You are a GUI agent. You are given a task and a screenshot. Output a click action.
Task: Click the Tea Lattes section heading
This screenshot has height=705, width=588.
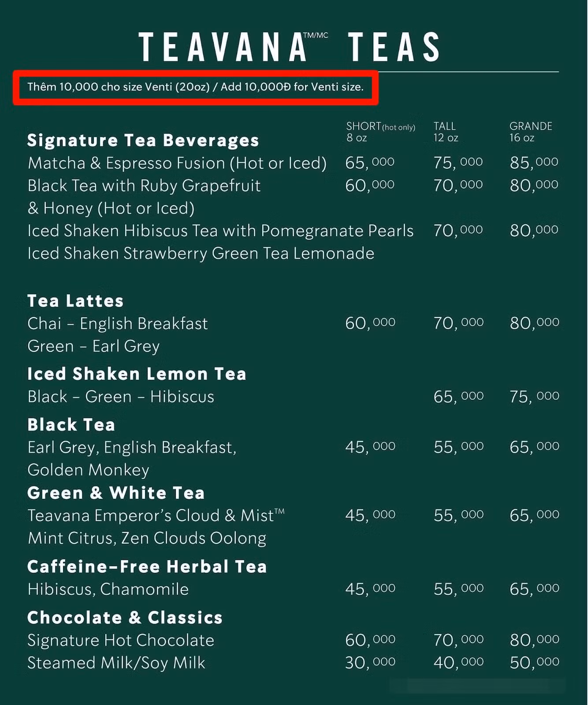[75, 301]
